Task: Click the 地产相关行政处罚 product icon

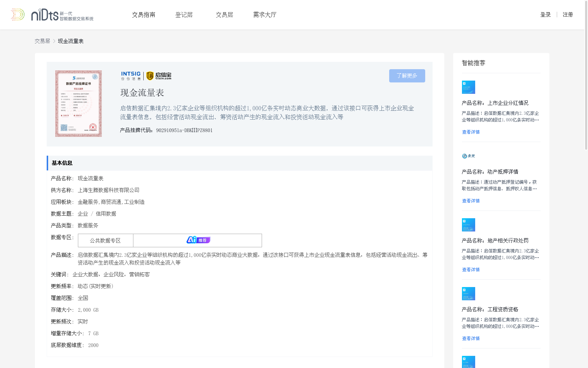Action: (x=469, y=225)
